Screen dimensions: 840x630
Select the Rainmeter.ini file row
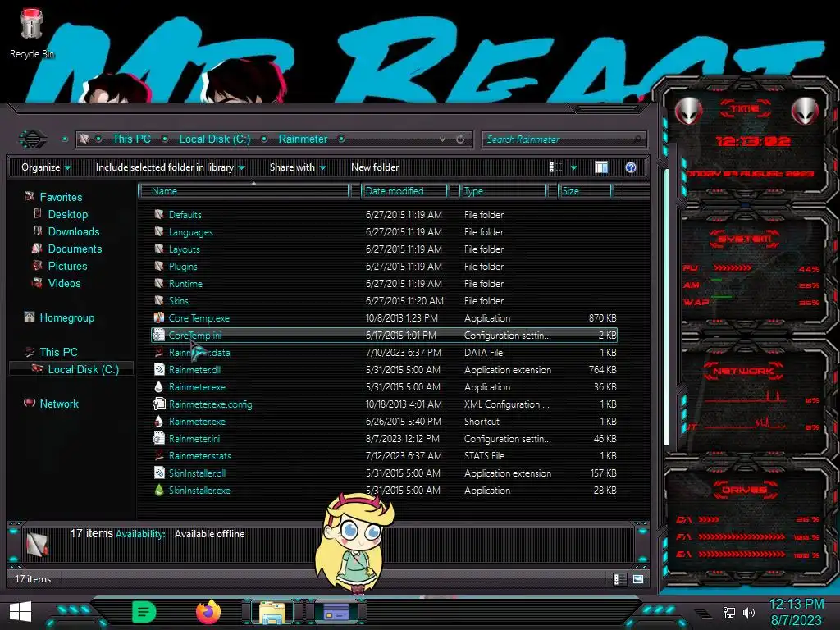(384, 439)
